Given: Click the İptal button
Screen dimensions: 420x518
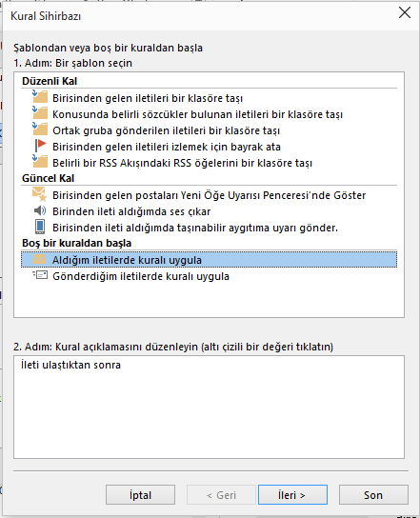Looking at the screenshot, I should pyautogui.click(x=140, y=495).
